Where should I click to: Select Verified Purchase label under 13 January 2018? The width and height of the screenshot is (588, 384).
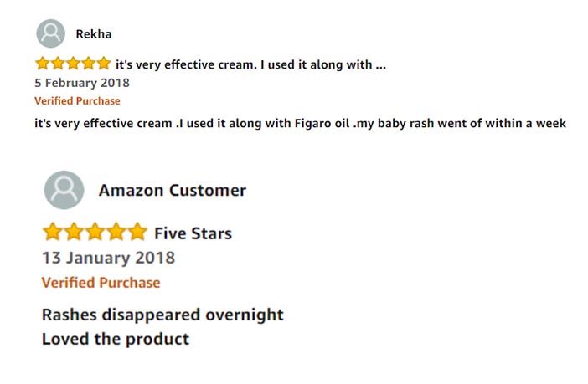click(101, 283)
